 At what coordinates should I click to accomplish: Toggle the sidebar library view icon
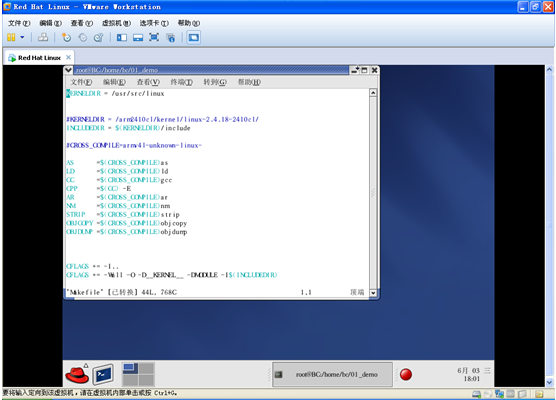[x=122, y=37]
